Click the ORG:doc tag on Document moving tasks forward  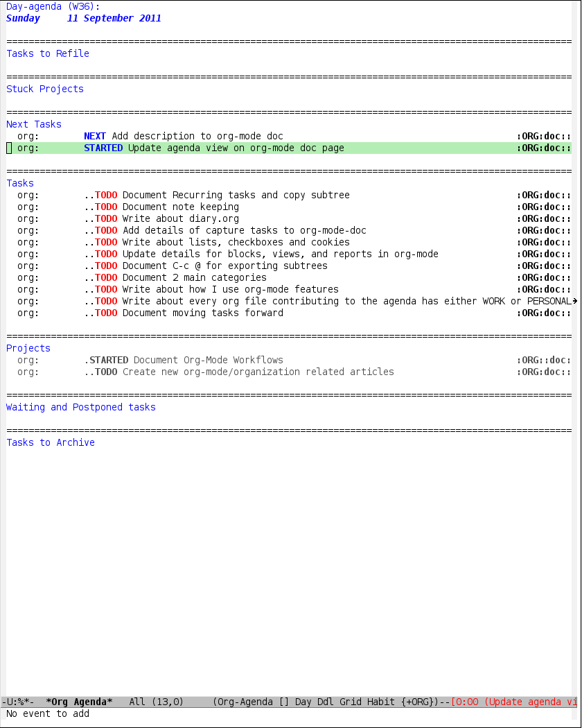[x=544, y=313]
